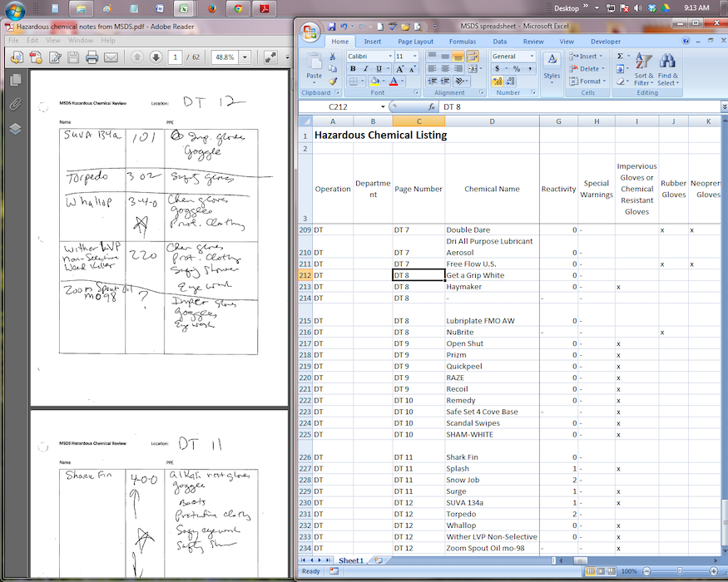Open layers panel in Adobe Reader
Image resolution: width=728 pixels, height=582 pixels.
coord(15,129)
